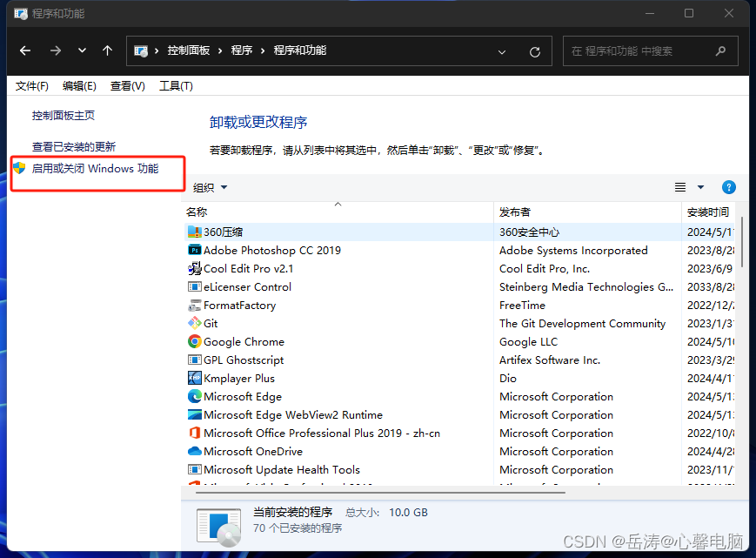756x558 pixels.
Task: Click the shield icon beside Windows 功能
Action: point(19,168)
